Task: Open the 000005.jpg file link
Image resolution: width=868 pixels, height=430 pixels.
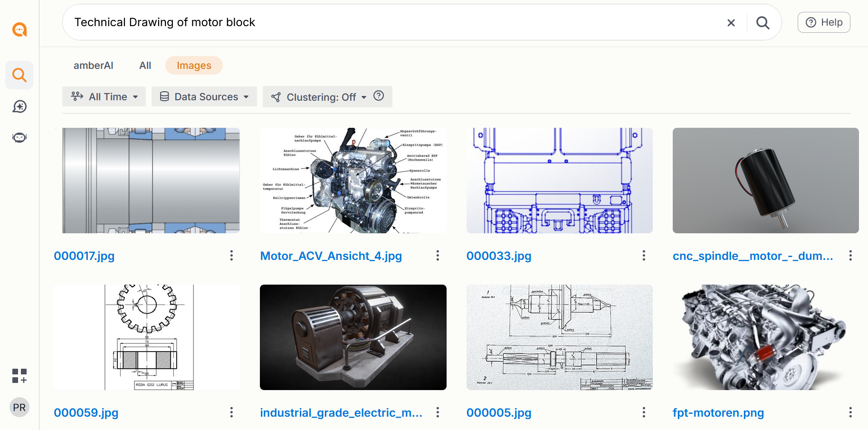Action: coord(499,413)
